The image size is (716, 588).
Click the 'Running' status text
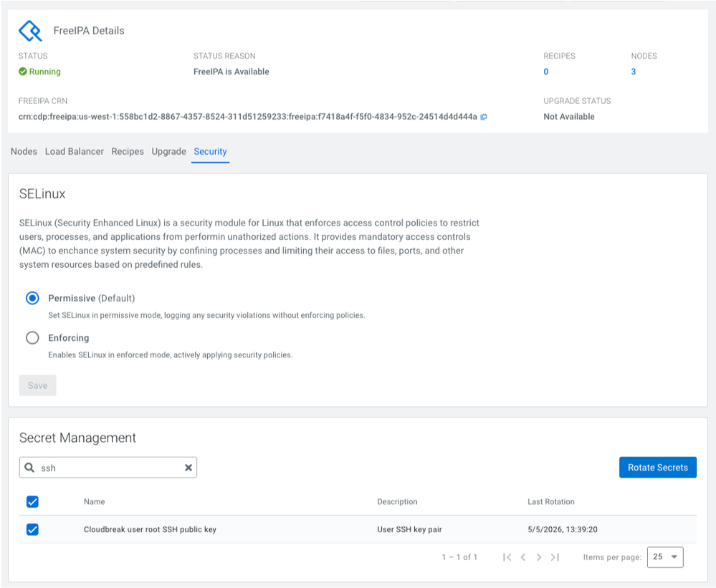(44, 72)
